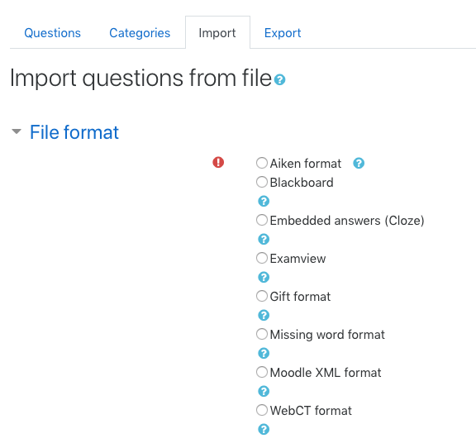The width and height of the screenshot is (476, 448).
Task: Go to the Export tab
Action: tap(283, 33)
